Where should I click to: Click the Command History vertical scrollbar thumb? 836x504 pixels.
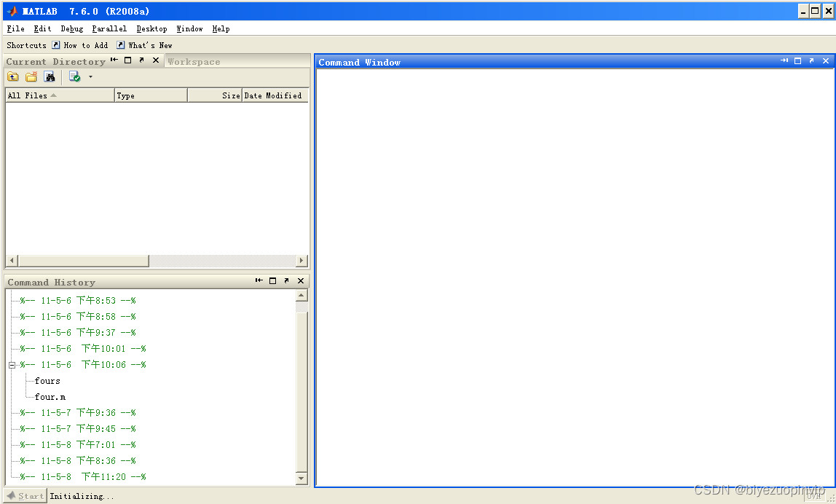[301, 391]
